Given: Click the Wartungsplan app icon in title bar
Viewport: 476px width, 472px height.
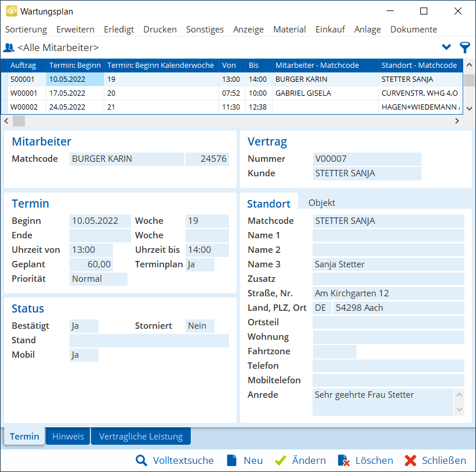Looking at the screenshot, I should pyautogui.click(x=11, y=11).
